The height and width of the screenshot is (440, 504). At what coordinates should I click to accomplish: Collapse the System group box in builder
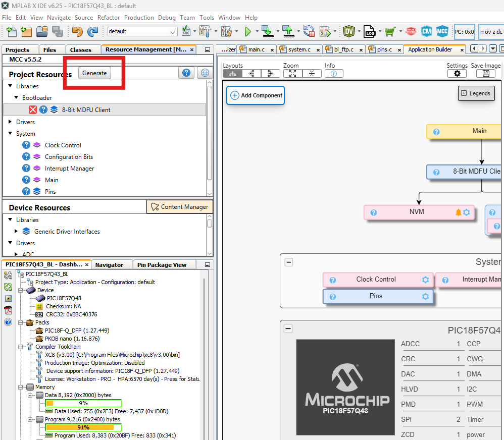click(x=288, y=262)
